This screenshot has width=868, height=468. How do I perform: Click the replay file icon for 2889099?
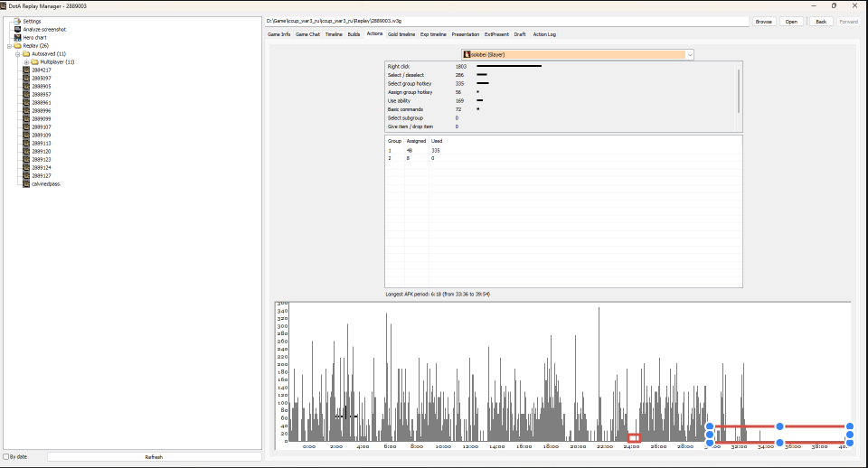click(26, 119)
